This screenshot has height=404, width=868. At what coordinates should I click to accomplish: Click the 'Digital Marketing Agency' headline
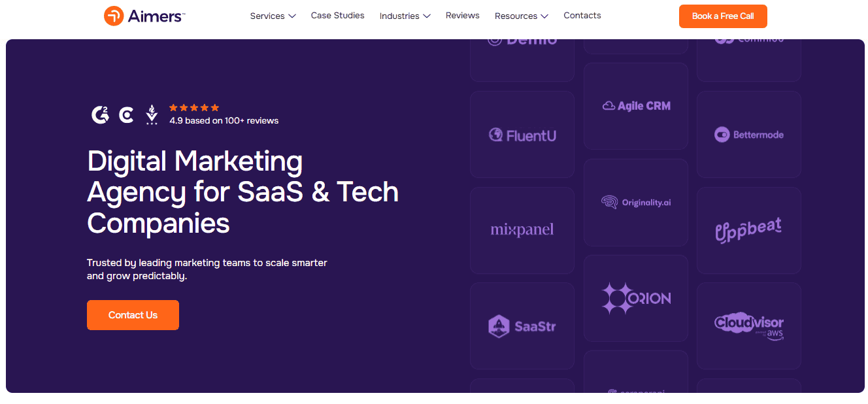(x=242, y=192)
